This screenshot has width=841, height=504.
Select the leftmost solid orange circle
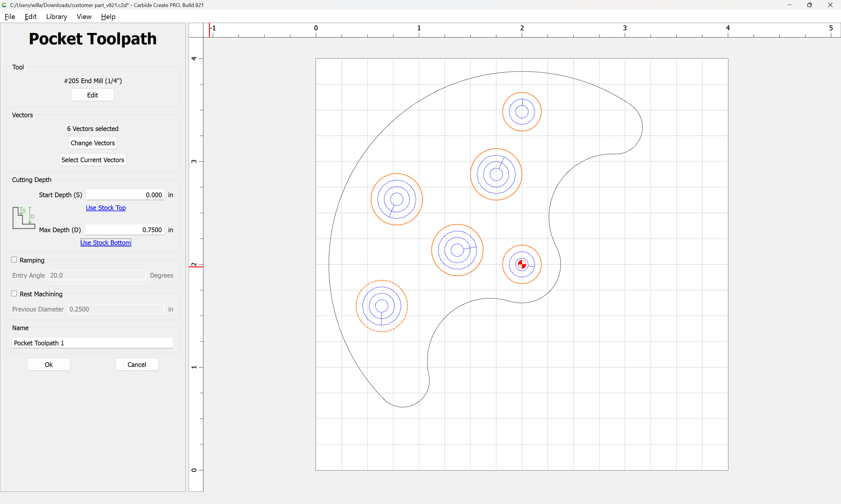click(371, 199)
